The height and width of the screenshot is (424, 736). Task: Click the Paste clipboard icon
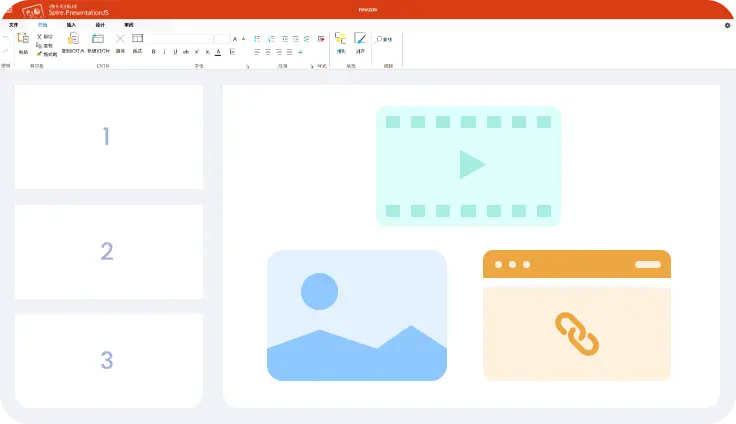(x=23, y=38)
